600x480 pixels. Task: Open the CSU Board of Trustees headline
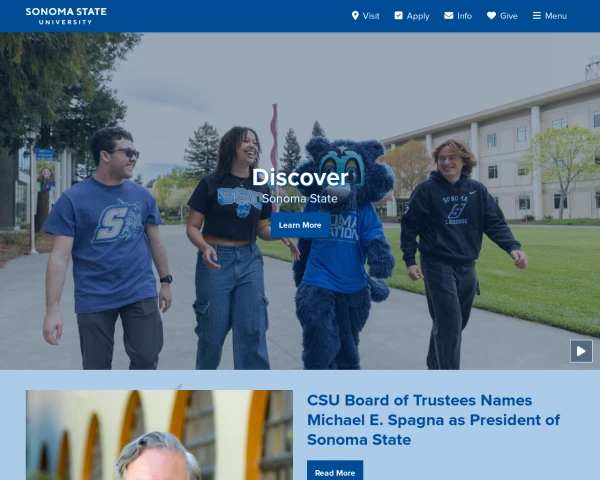pyautogui.click(x=433, y=420)
